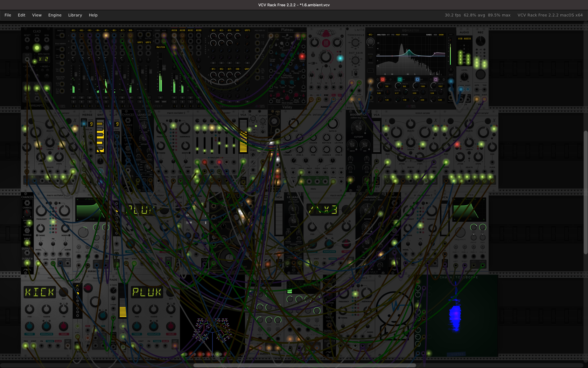Click the EQMaster Global Bypass button

click(370, 70)
